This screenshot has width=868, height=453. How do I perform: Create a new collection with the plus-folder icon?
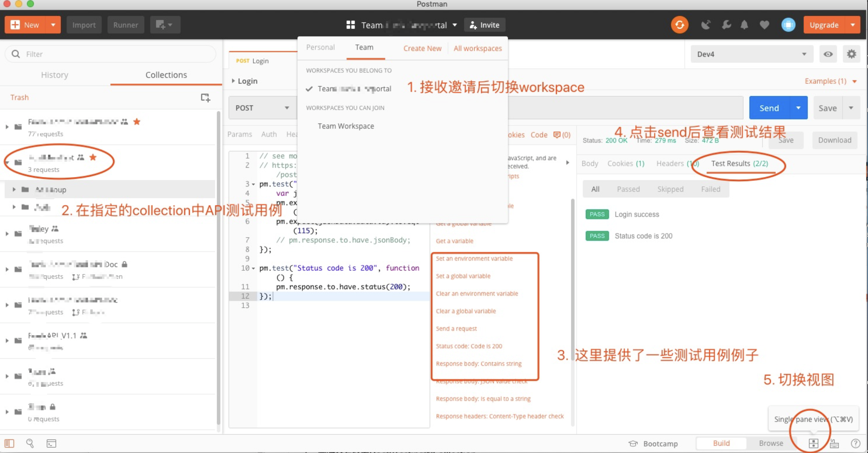coord(205,98)
